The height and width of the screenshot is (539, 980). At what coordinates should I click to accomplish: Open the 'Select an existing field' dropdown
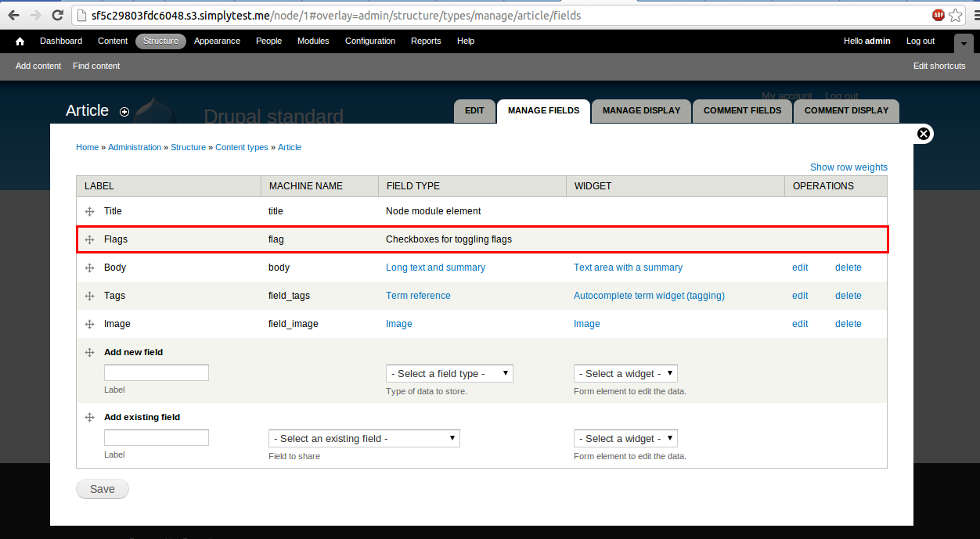coord(364,438)
